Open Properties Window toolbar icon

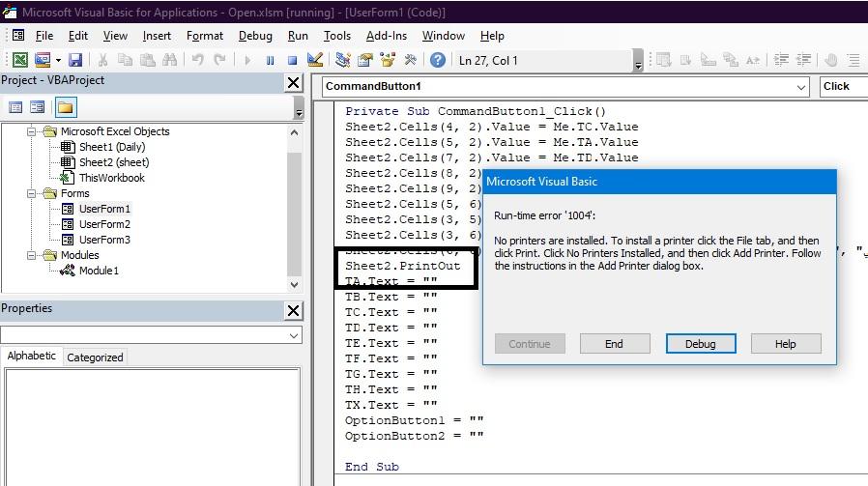[364, 60]
